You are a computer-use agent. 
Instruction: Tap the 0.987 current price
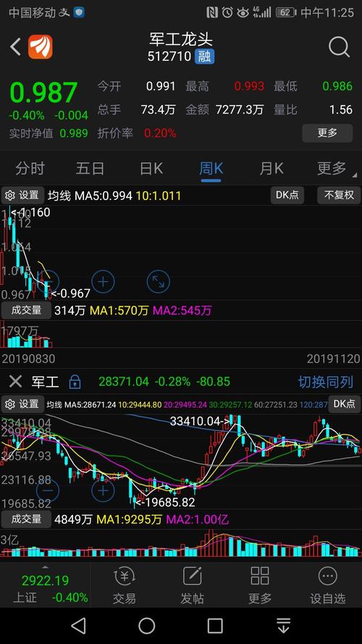(x=43, y=93)
